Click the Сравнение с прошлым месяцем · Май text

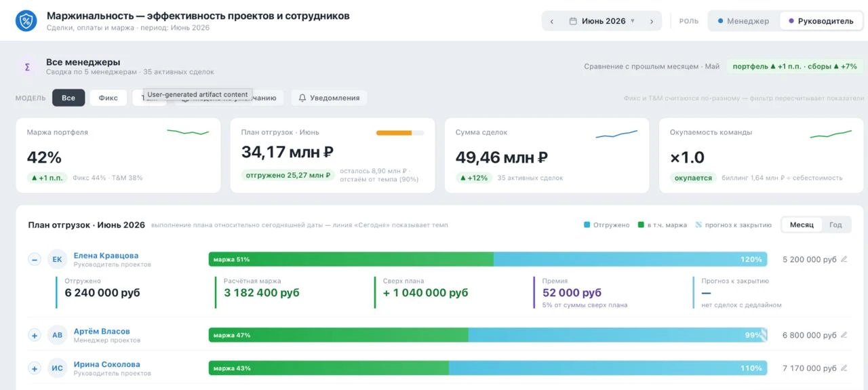pyautogui.click(x=652, y=66)
